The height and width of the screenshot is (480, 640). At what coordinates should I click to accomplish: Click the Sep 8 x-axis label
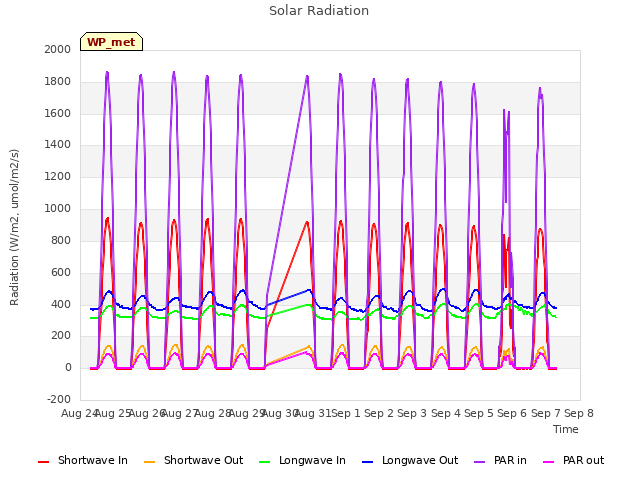click(579, 413)
